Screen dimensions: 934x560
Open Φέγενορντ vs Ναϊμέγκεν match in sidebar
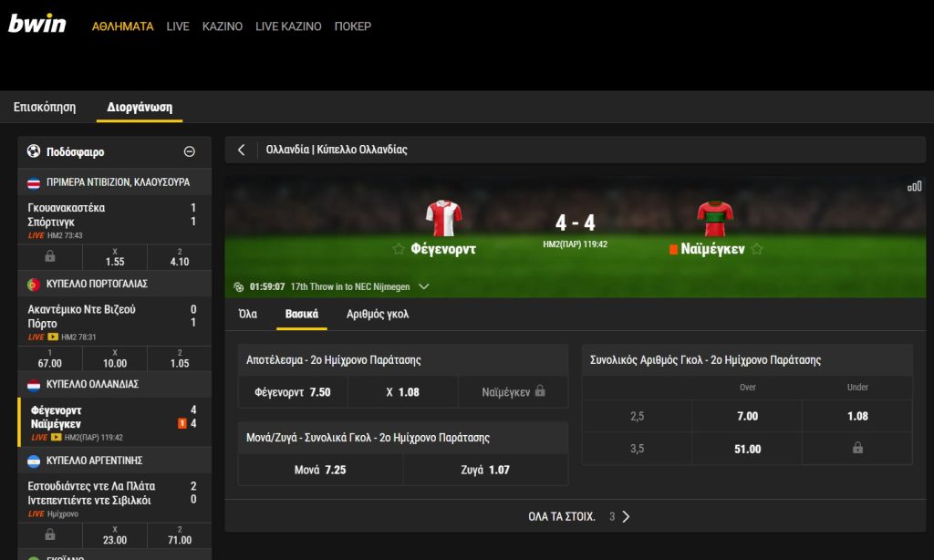tap(114, 422)
